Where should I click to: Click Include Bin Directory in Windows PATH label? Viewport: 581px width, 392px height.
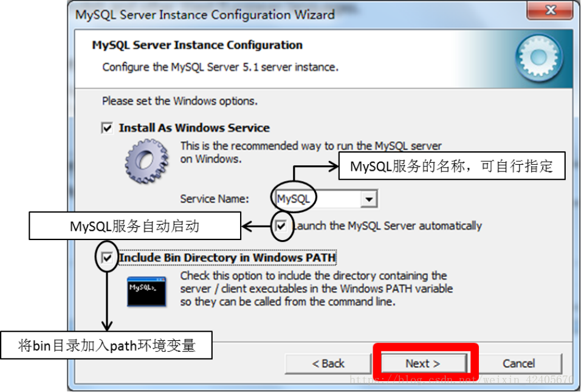227,258
